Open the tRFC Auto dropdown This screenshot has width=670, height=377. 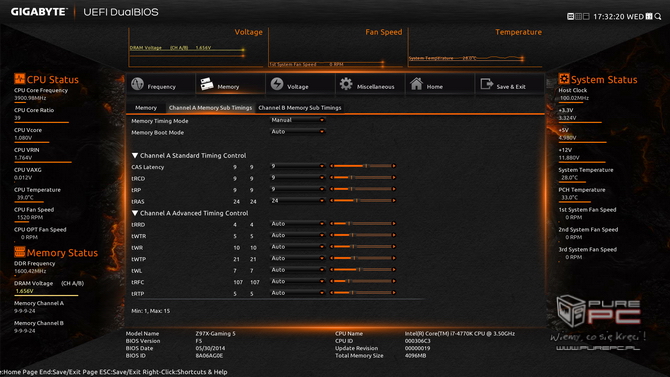pyautogui.click(x=297, y=281)
